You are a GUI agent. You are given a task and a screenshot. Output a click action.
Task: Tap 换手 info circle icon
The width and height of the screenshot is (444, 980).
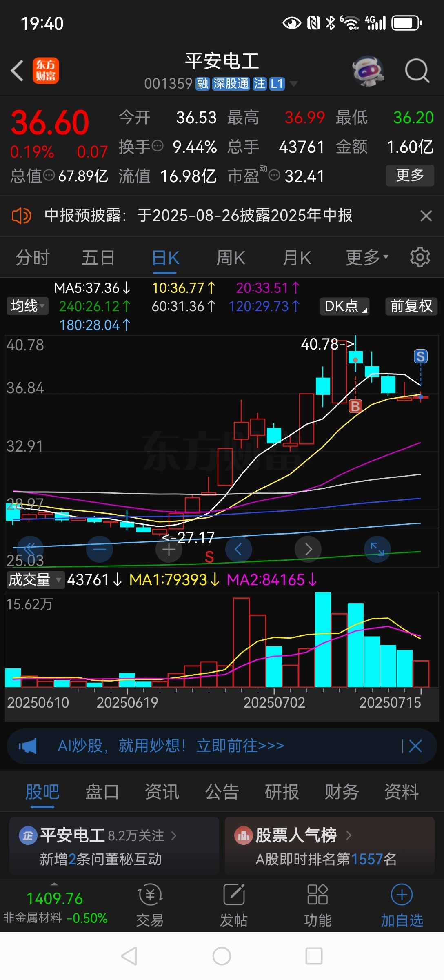(x=158, y=145)
